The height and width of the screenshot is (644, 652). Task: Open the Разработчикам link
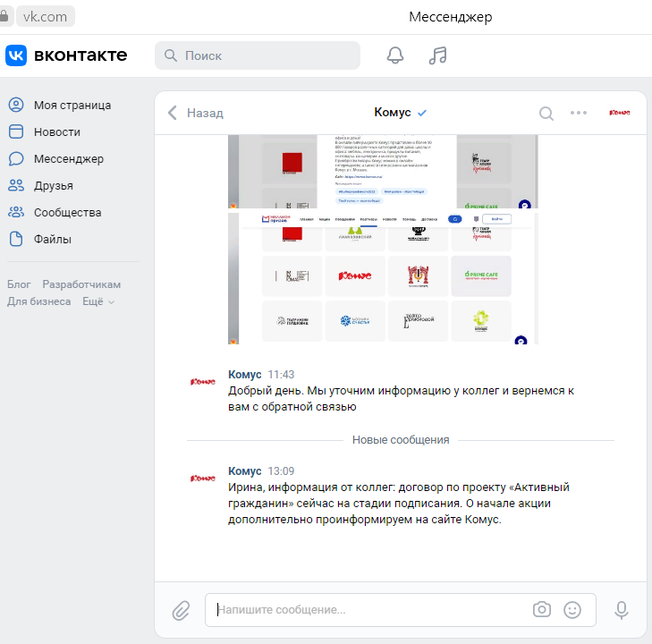click(x=81, y=284)
